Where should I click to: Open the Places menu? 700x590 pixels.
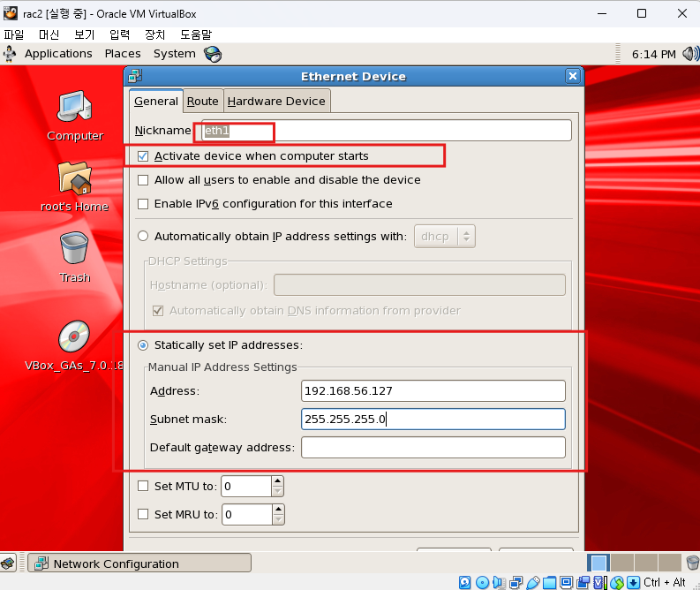[123, 54]
